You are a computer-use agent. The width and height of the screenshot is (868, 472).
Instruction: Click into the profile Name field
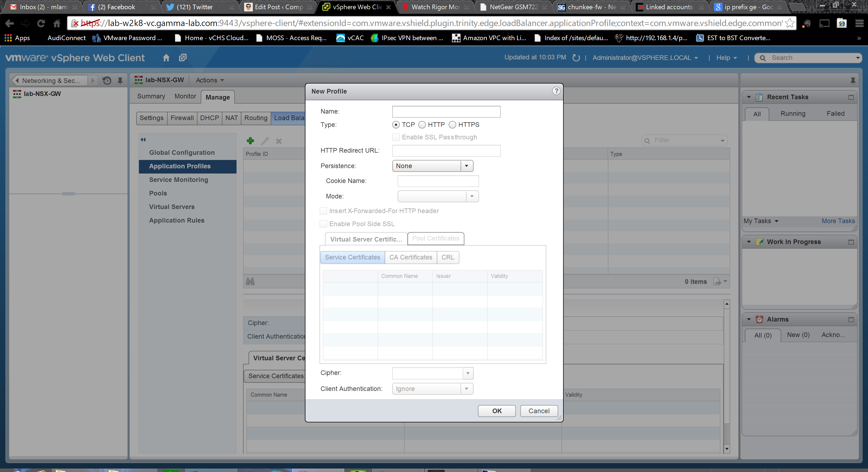coord(446,111)
